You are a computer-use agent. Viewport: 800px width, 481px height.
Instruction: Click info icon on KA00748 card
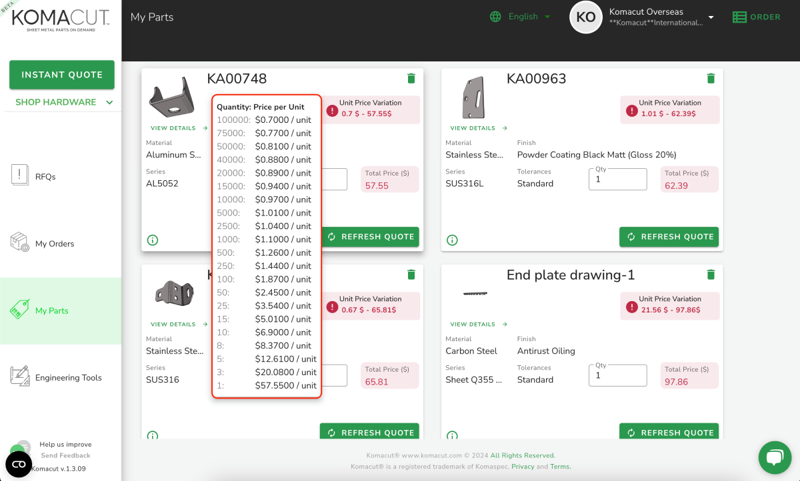point(153,240)
